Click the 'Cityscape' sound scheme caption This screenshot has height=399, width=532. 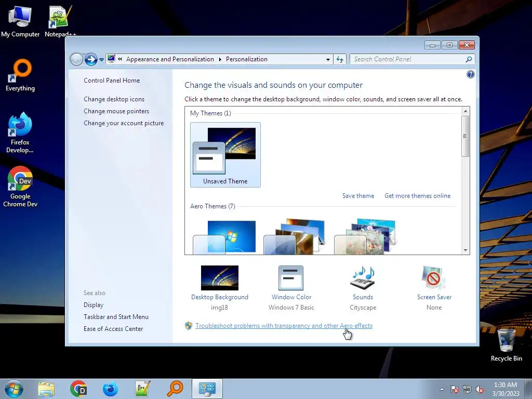[x=363, y=308]
